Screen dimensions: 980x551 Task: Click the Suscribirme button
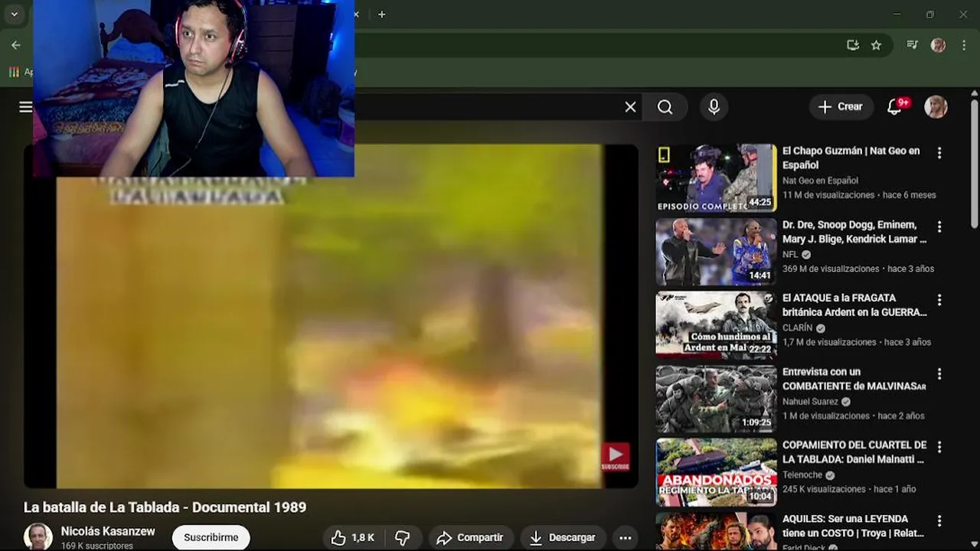(211, 538)
